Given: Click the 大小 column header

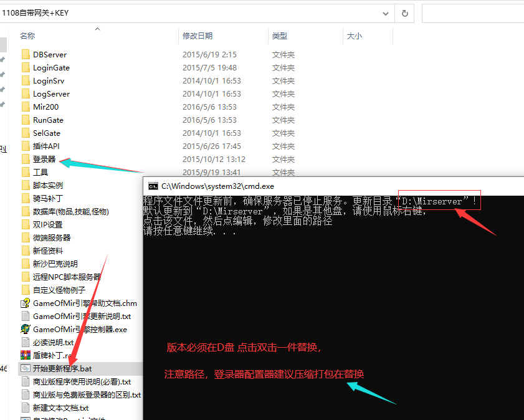Looking at the screenshot, I should [354, 36].
